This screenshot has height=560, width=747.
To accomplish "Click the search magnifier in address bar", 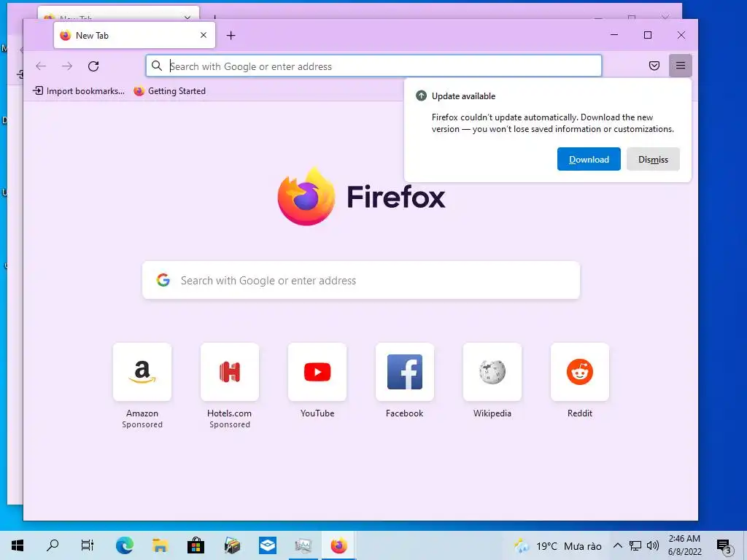I will (x=157, y=66).
